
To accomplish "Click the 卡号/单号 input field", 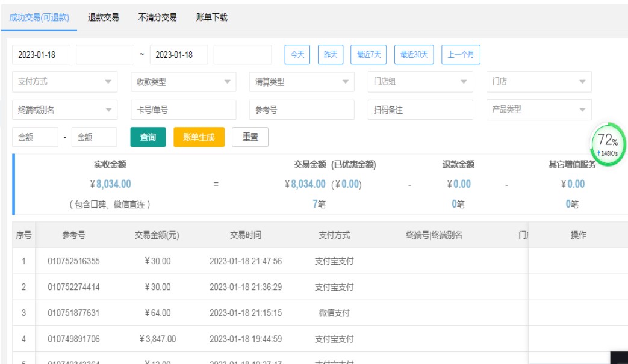I will point(183,110).
